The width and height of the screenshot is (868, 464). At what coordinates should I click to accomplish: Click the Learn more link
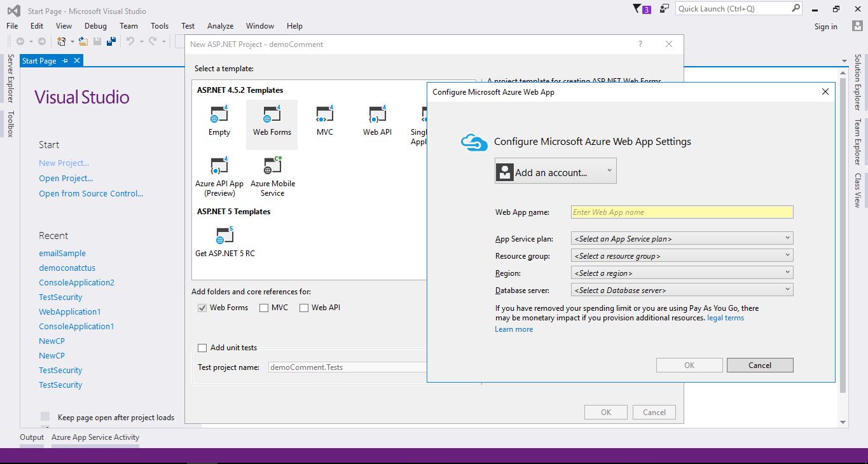click(514, 329)
